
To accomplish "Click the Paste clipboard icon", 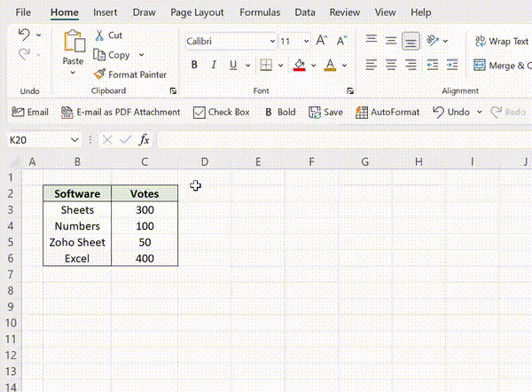I will click(74, 41).
